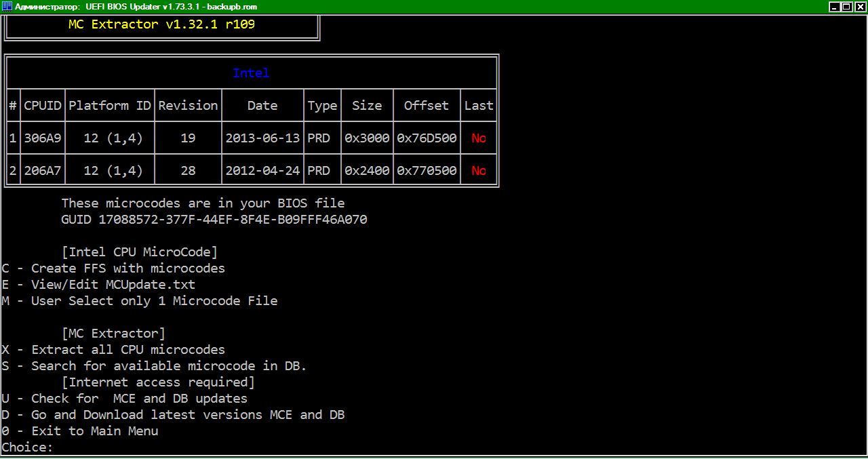Image resolution: width=868 pixels, height=459 pixels.
Task: Click 'These microcodes are in your BIOS file'
Action: coord(203,203)
